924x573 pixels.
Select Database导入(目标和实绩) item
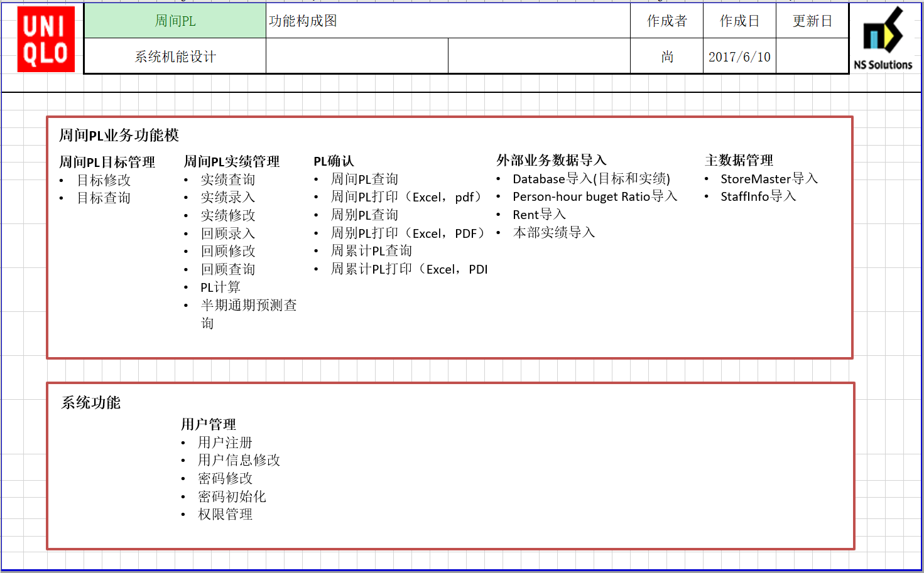point(592,179)
